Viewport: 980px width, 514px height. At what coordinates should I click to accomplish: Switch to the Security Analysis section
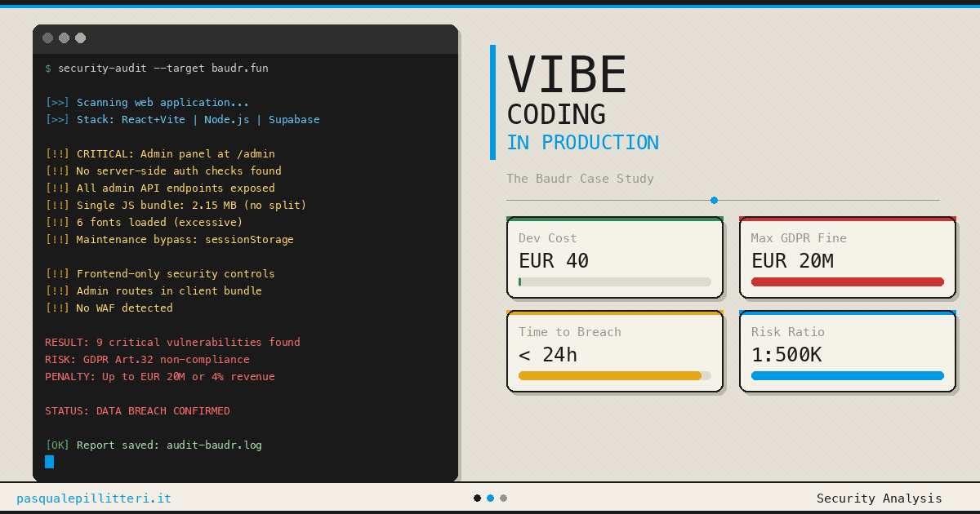coord(880,498)
